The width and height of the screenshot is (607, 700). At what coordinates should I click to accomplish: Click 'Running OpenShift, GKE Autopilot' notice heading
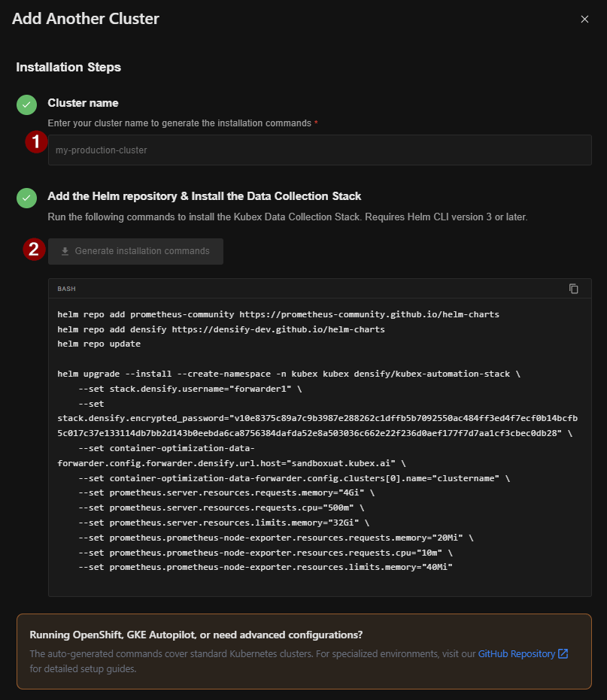pyautogui.click(x=196, y=635)
